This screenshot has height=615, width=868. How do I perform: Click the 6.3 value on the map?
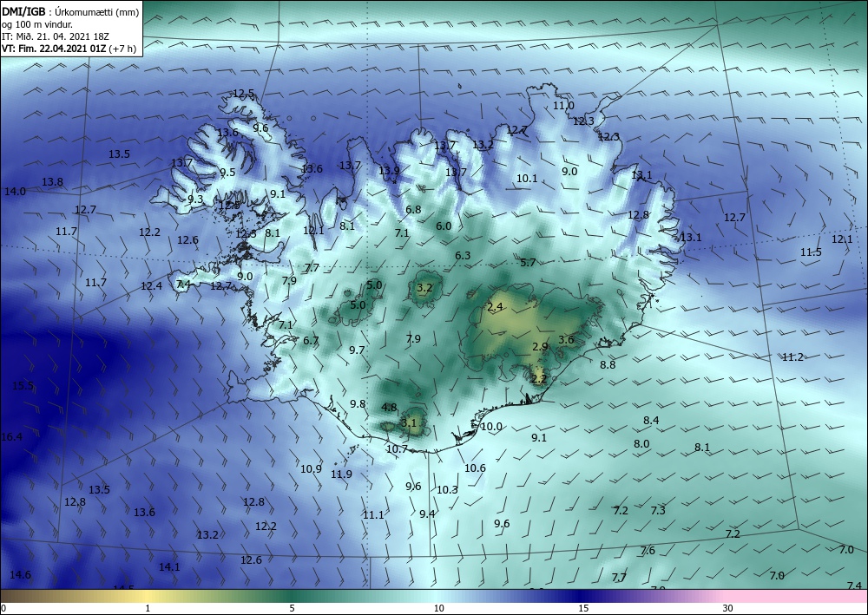coord(463,256)
